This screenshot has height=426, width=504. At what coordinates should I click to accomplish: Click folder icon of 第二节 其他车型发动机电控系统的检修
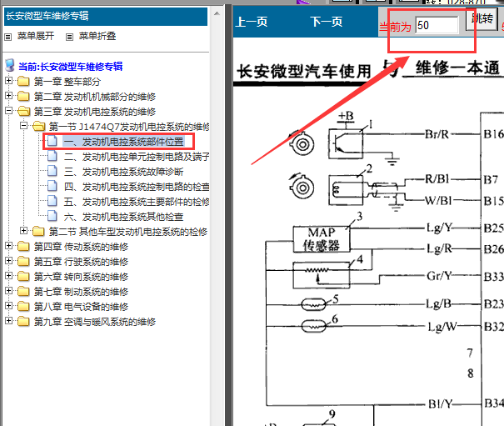coord(38,231)
